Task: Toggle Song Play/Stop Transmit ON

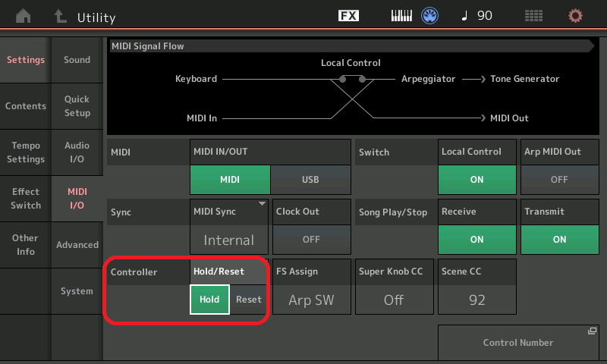Action: [559, 239]
